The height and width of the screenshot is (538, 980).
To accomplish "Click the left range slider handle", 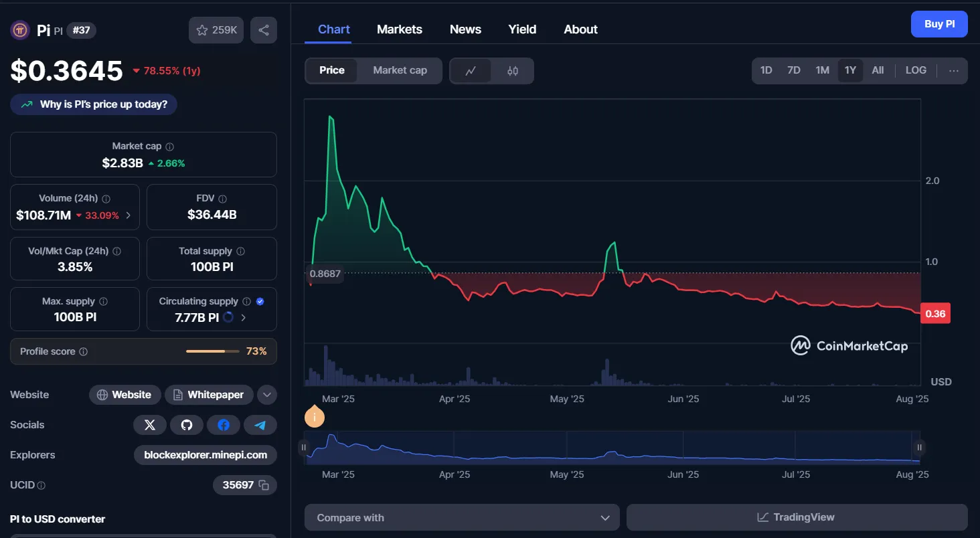I will (x=304, y=448).
